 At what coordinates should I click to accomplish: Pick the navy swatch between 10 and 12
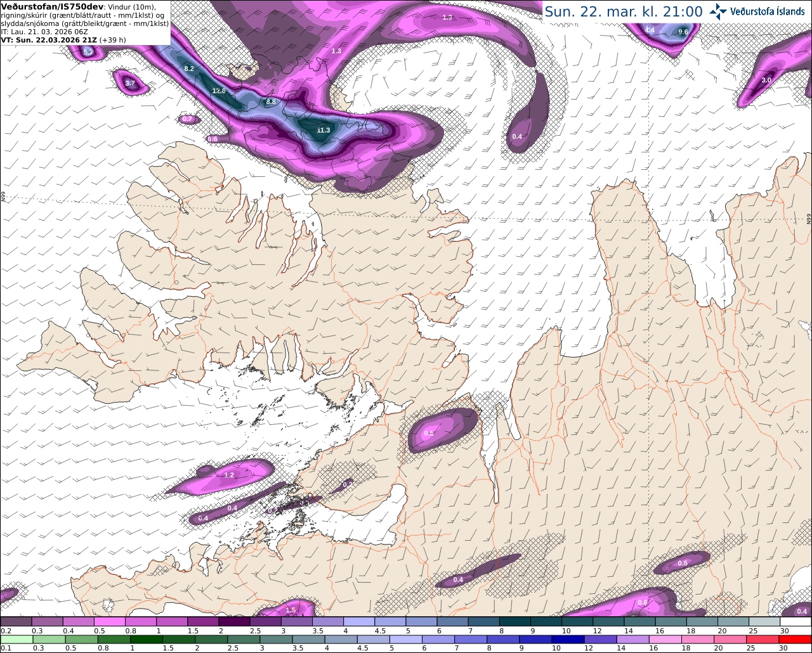[x=566, y=640]
